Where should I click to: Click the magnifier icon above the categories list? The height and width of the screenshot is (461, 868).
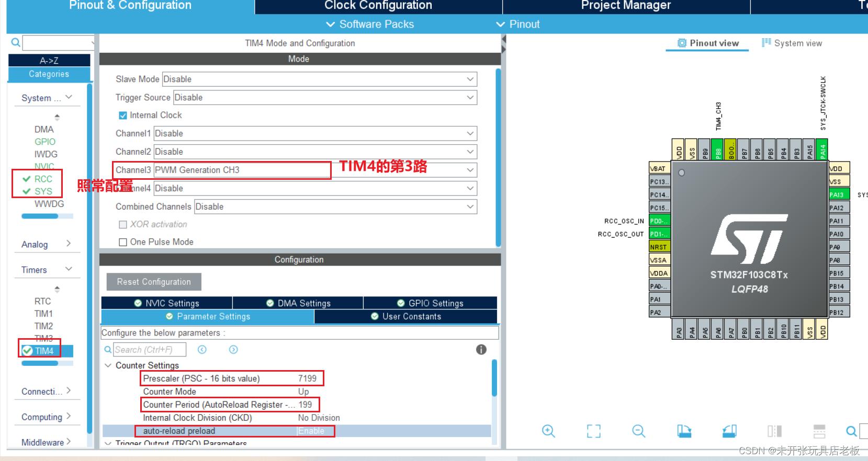[x=16, y=42]
